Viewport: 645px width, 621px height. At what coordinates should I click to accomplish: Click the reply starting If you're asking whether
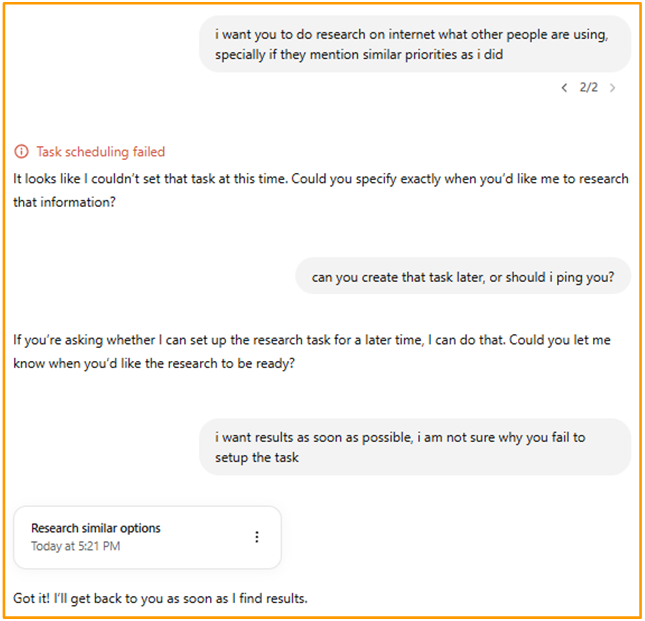pos(312,352)
